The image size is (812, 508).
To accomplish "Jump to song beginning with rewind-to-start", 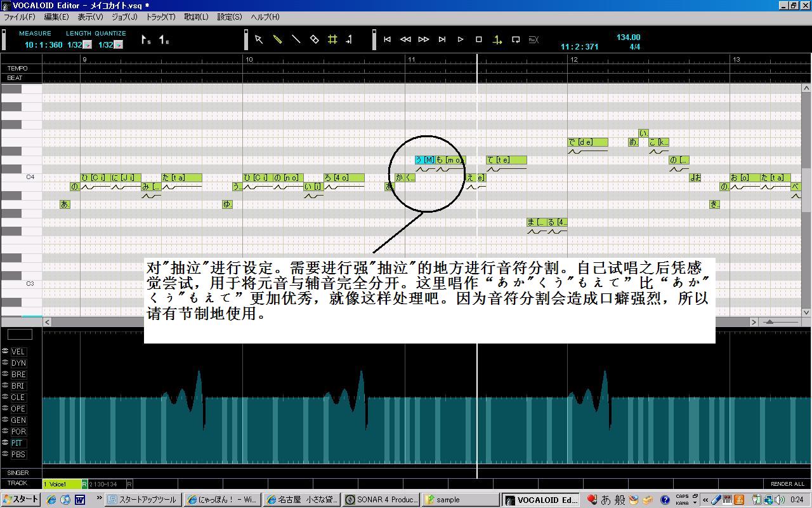I will pyautogui.click(x=387, y=39).
